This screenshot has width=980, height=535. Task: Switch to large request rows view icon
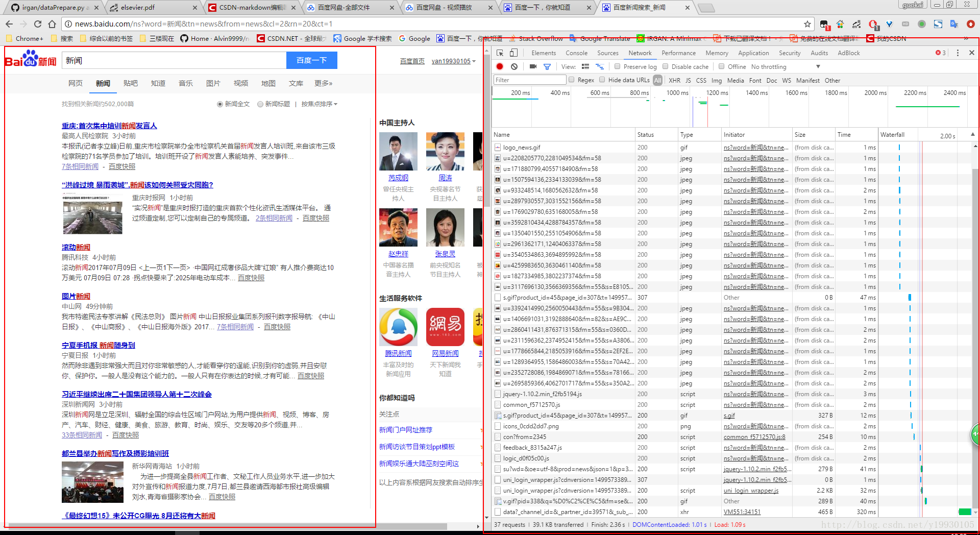coord(585,66)
